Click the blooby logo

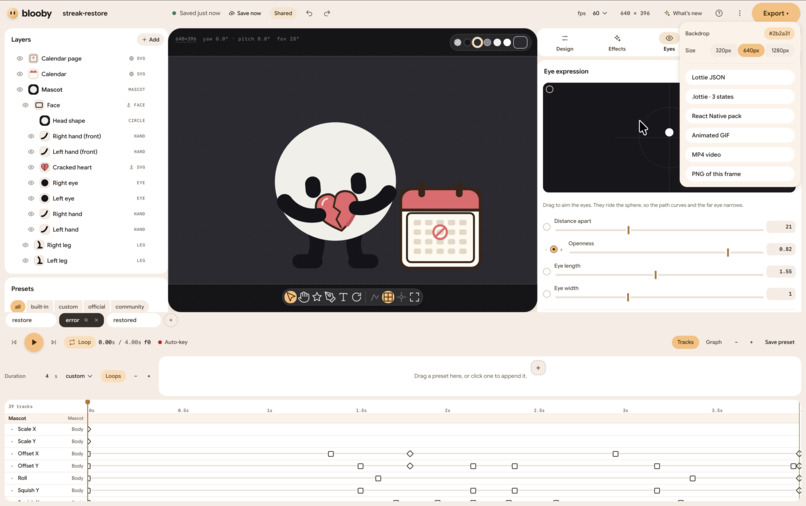[30, 13]
